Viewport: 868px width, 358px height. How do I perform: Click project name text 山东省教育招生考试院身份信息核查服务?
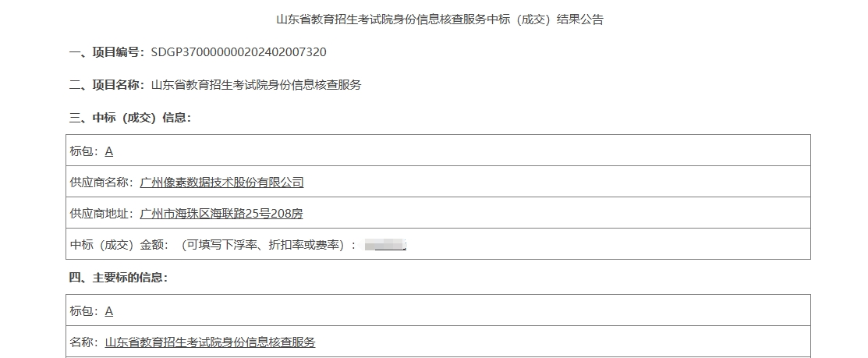(x=256, y=85)
